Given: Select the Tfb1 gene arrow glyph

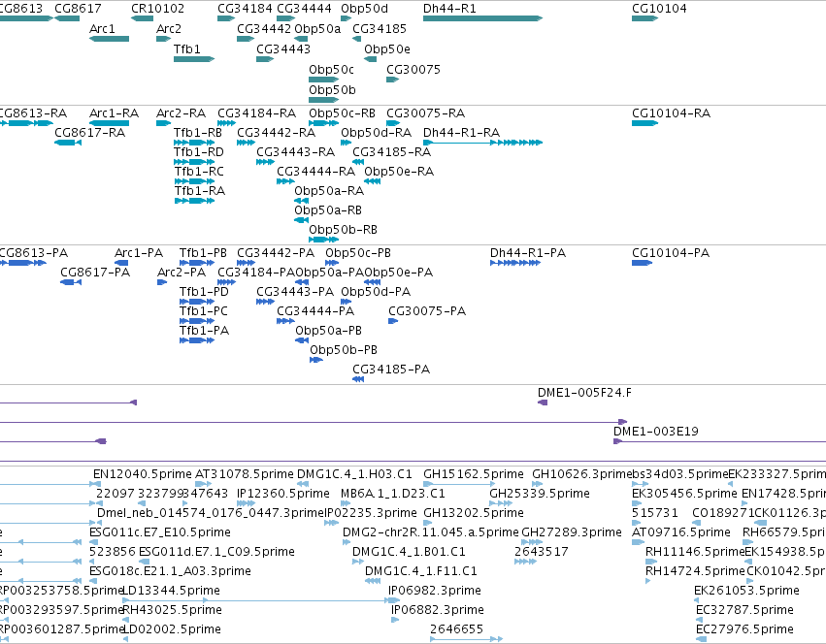Looking at the screenshot, I should point(194,59).
